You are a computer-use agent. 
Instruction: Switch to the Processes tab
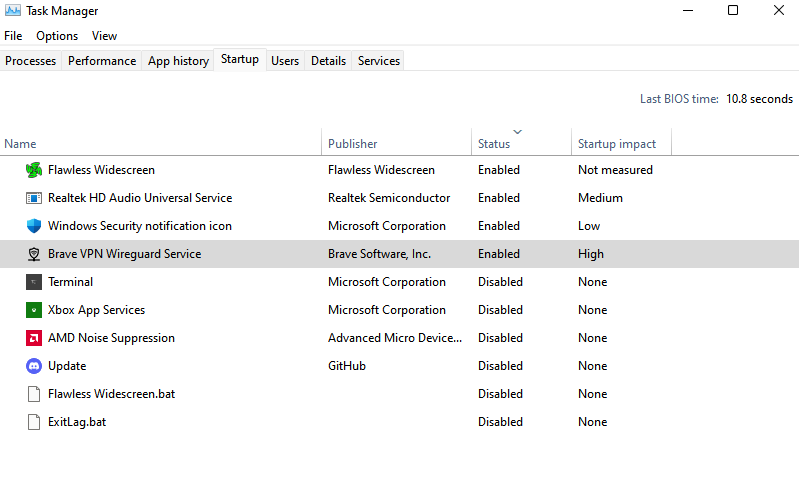[31, 61]
